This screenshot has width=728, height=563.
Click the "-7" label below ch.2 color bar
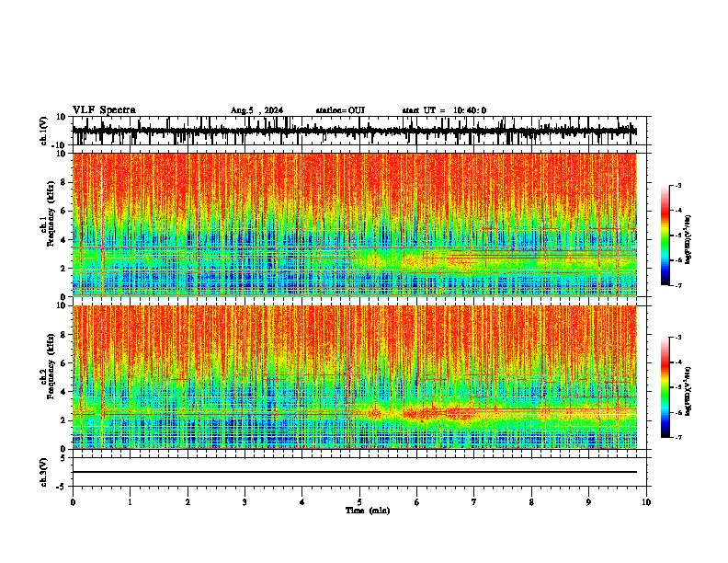click(678, 437)
